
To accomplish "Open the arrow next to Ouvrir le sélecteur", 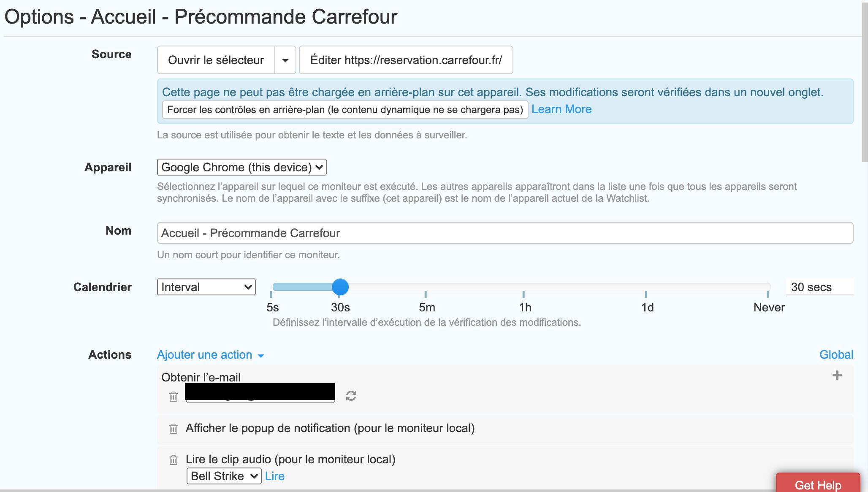I will pos(285,60).
